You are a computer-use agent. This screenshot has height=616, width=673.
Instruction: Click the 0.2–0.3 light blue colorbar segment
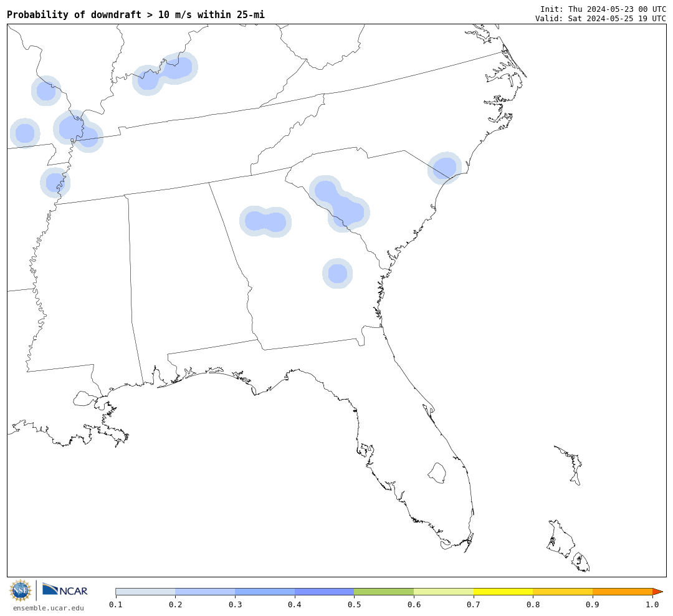[205, 592]
